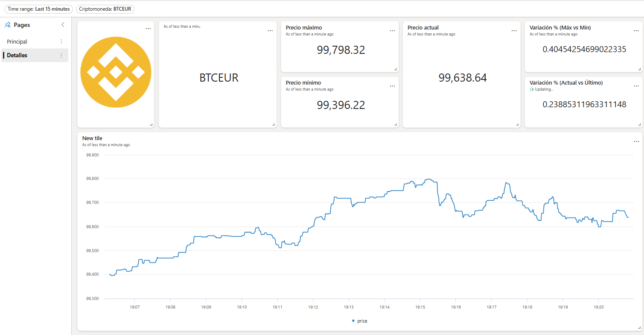
Task: Open more options on Precio mínimo tile
Action: (x=392, y=86)
